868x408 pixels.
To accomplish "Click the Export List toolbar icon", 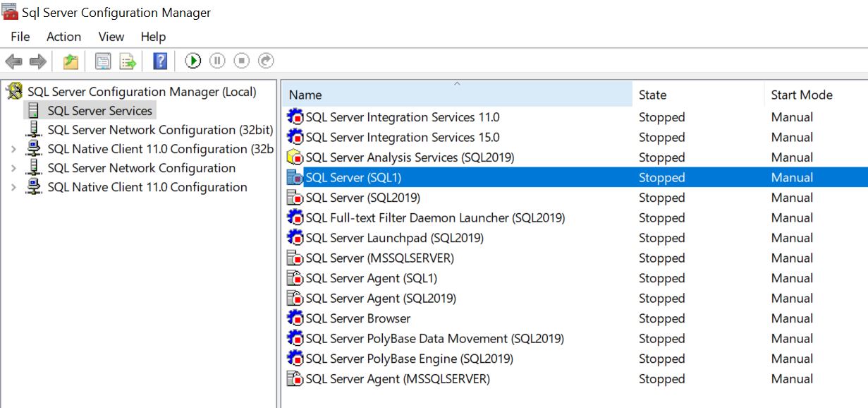I will (128, 61).
